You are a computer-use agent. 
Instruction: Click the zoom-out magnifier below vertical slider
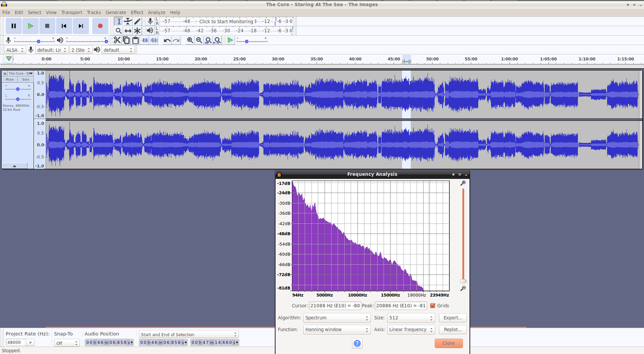coord(463,289)
